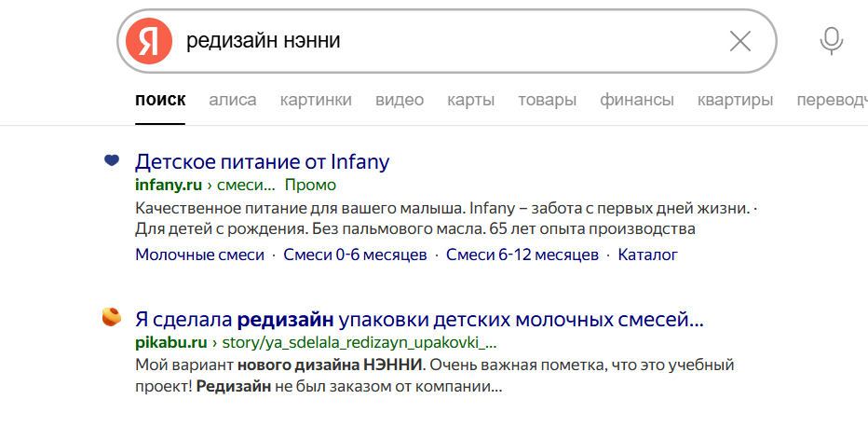Start voice search with microphone icon
868x427 pixels.
[x=831, y=41]
